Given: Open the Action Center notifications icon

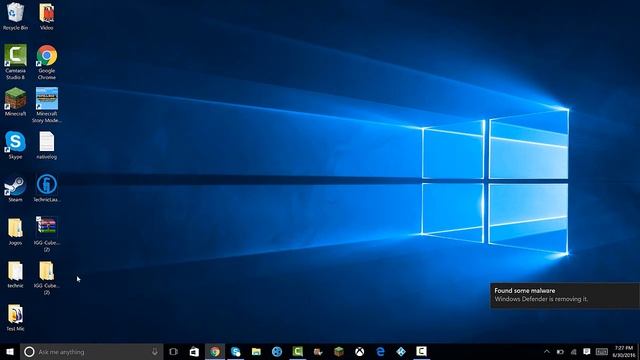Looking at the screenshot, I should coord(587,351).
